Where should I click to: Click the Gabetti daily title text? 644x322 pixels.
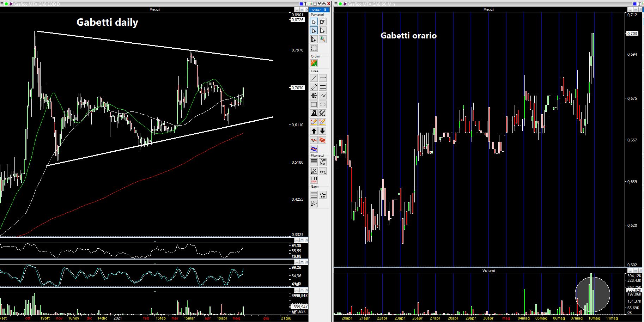pyautogui.click(x=107, y=22)
